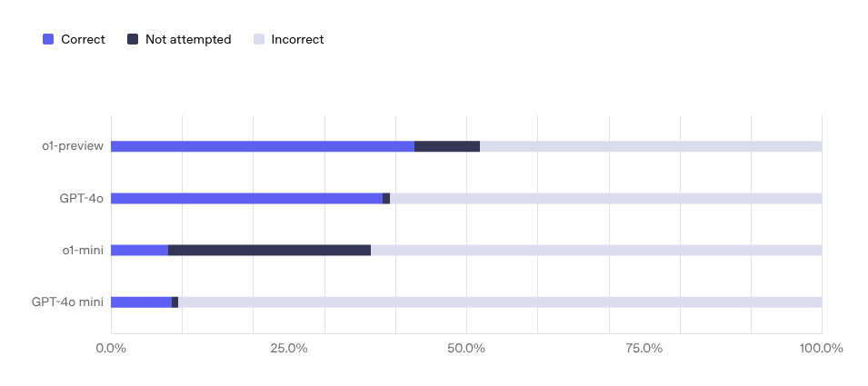Click the GPT-4o mini Correct bar segment

141,302
